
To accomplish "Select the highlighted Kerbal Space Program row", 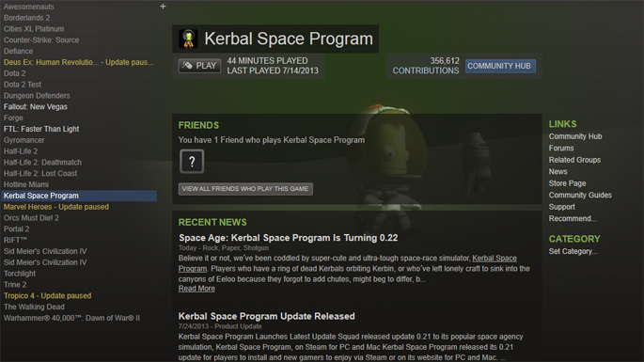I will (x=79, y=196).
